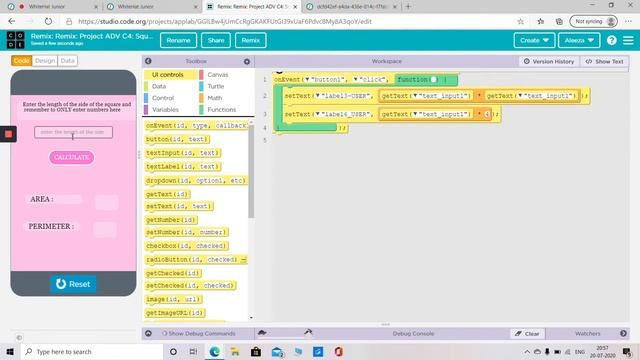Open the Cortana circle icon on the taskbar

tap(173, 351)
